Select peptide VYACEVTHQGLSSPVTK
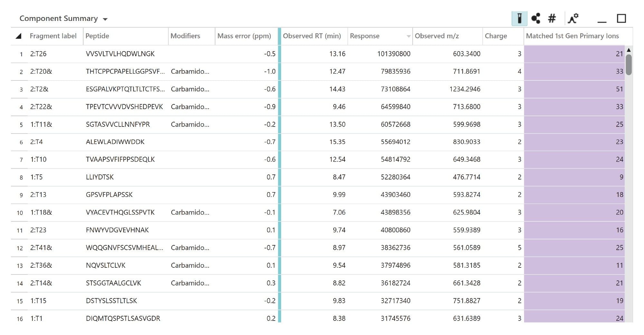 120,213
